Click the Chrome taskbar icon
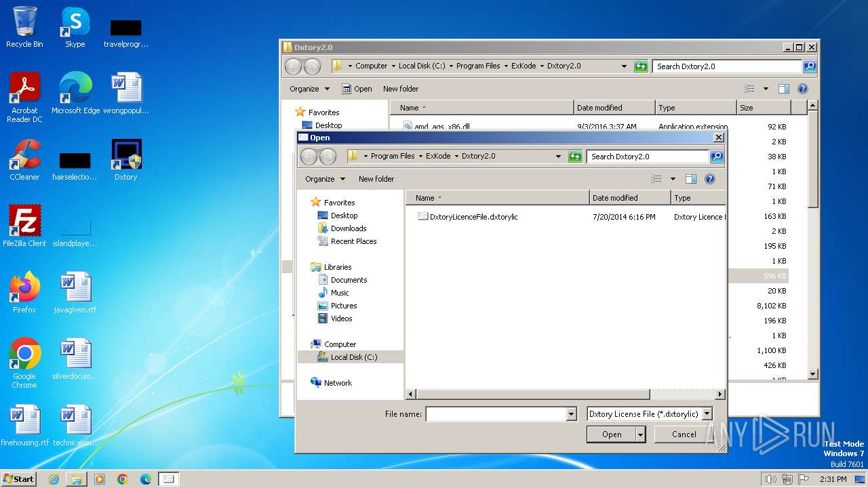Screen dimensions: 868x488 tap(123, 479)
